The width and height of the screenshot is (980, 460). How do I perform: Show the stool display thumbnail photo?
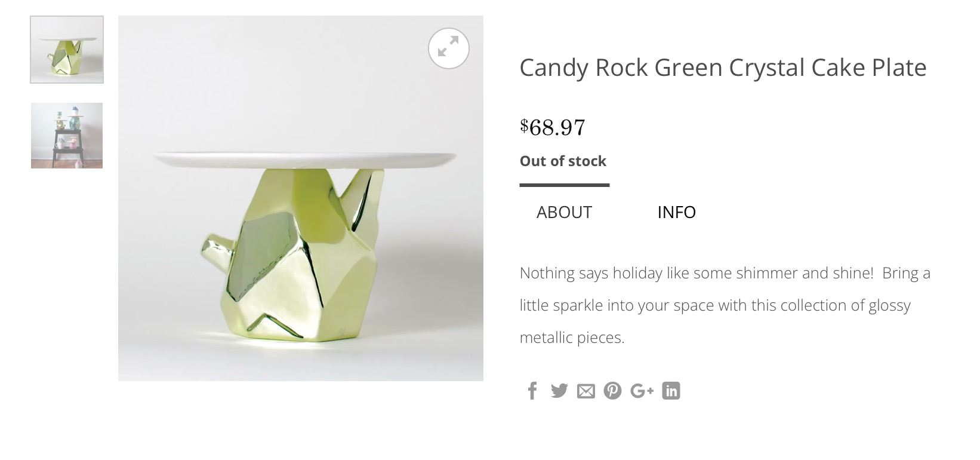(67, 136)
